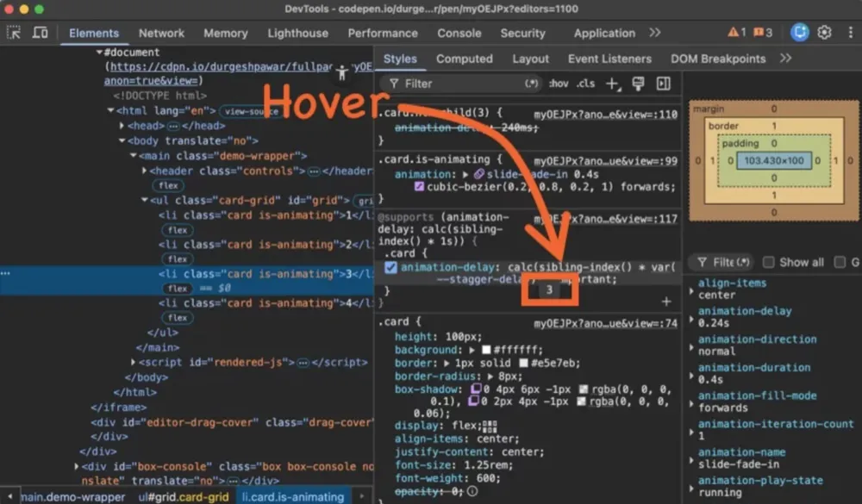Open the blue AI assistance icon
This screenshot has width=862, height=504.
click(799, 33)
